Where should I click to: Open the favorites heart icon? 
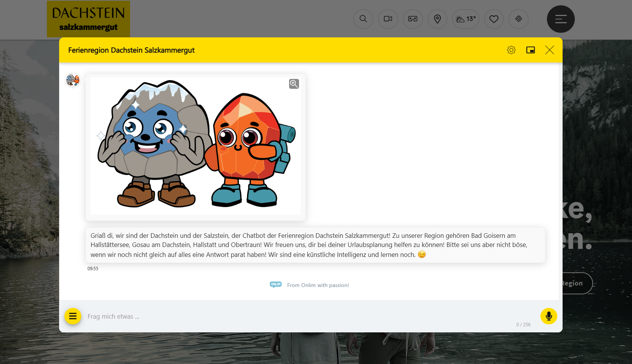pos(494,19)
